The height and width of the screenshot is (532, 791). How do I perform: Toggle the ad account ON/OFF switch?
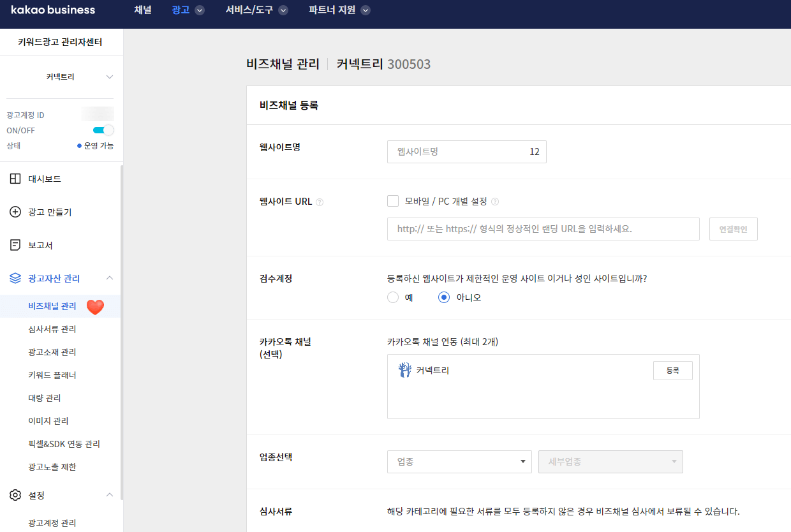coord(103,130)
